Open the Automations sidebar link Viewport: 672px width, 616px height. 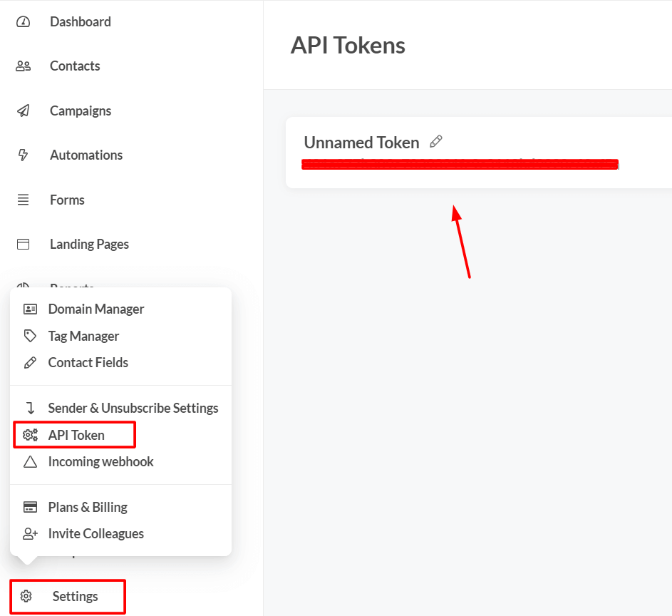[86, 155]
